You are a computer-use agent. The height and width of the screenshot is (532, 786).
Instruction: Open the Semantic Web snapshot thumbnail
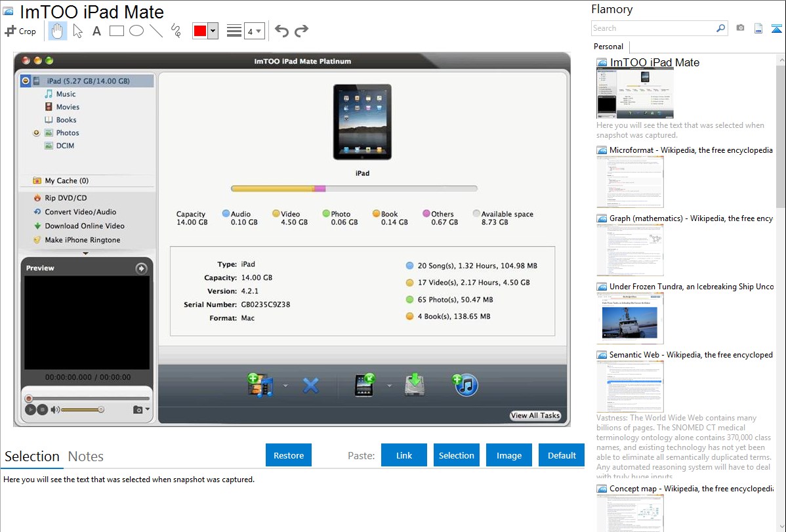coord(630,386)
